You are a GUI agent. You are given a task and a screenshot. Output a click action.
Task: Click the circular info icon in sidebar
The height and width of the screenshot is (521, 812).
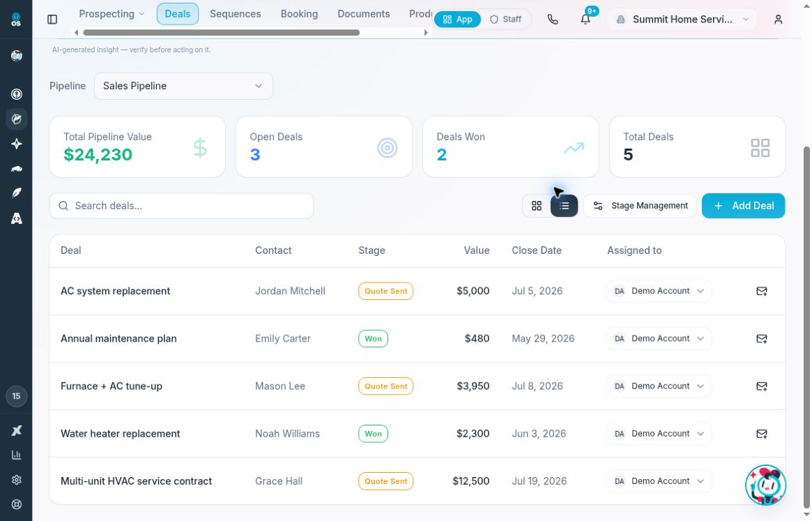point(17,94)
